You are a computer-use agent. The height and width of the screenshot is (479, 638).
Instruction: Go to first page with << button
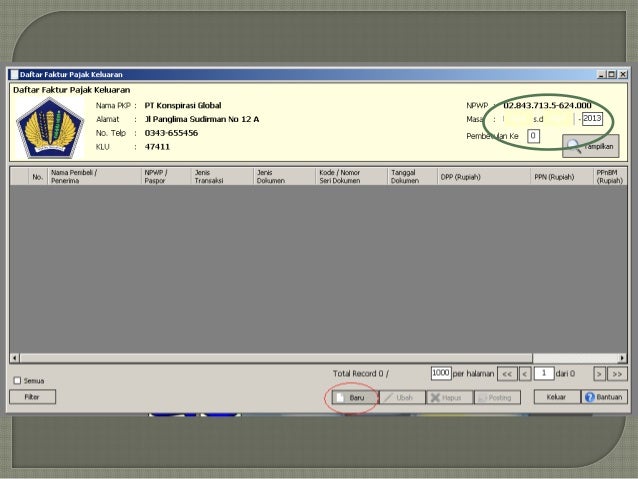click(507, 373)
